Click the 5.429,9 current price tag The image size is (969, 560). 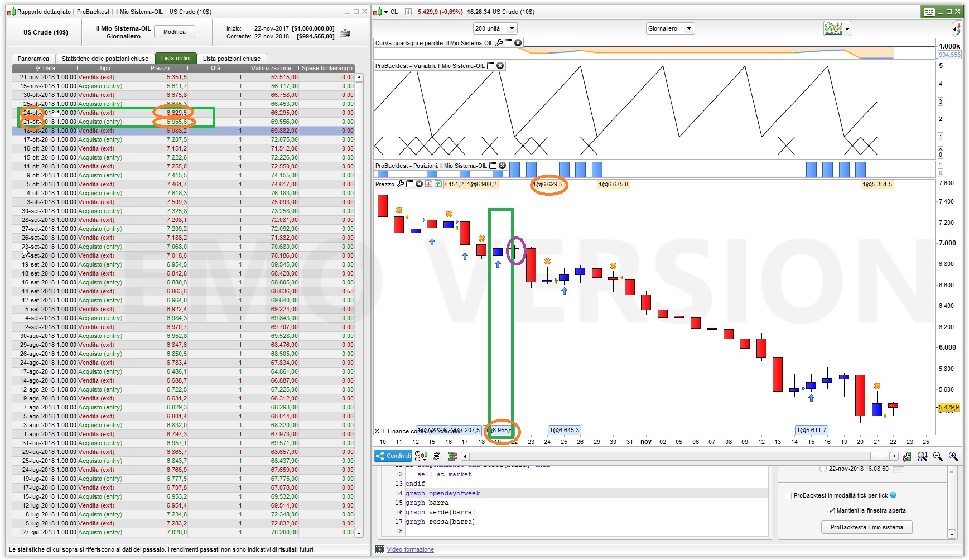click(x=948, y=407)
